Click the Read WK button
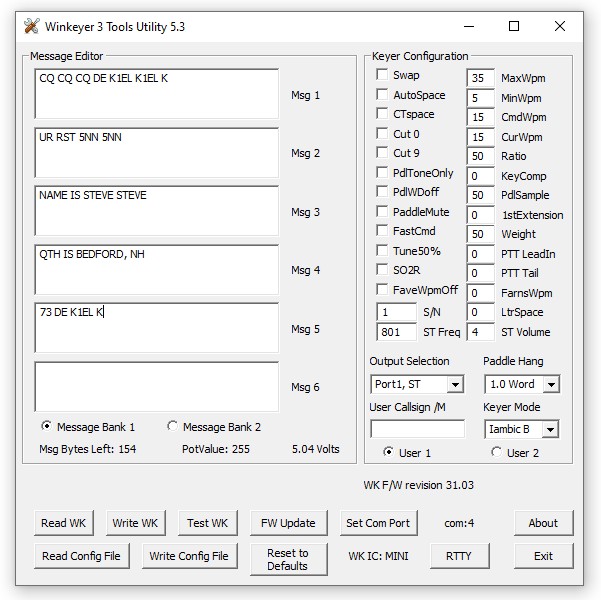This screenshot has width=601, height=600. 64,523
